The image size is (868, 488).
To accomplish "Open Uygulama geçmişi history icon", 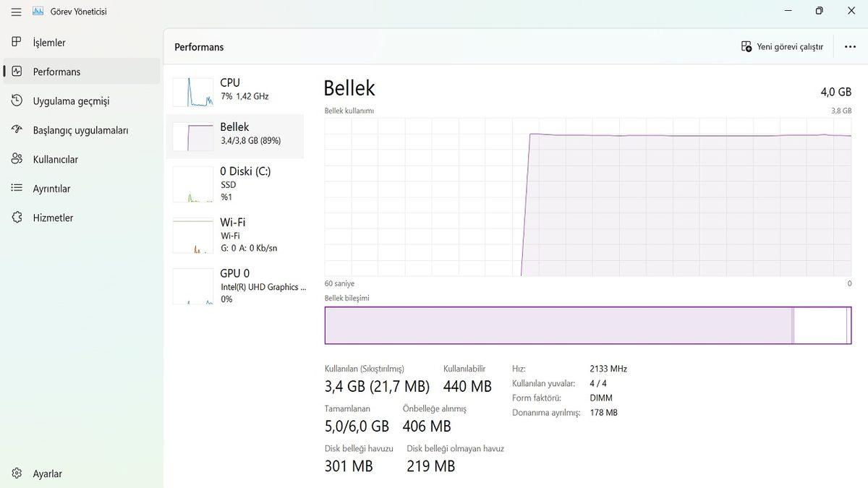I will [17, 101].
